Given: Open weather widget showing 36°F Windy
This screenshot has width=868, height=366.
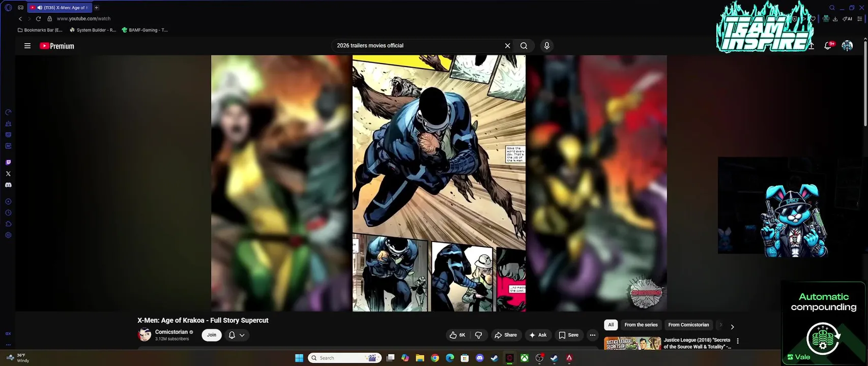Looking at the screenshot, I should point(18,358).
